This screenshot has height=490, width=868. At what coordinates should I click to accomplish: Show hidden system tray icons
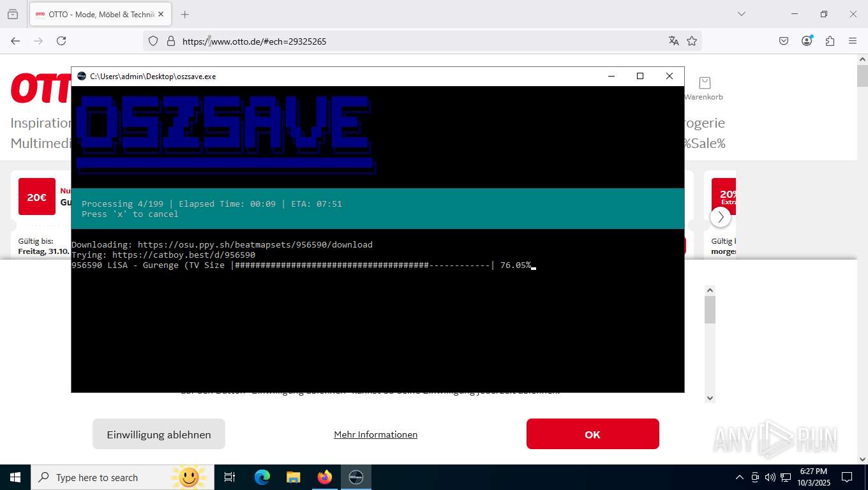point(740,477)
